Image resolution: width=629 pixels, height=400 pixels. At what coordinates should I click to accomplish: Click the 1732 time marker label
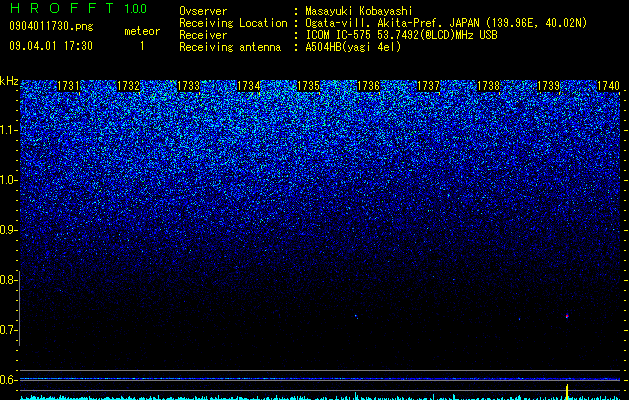click(x=128, y=86)
